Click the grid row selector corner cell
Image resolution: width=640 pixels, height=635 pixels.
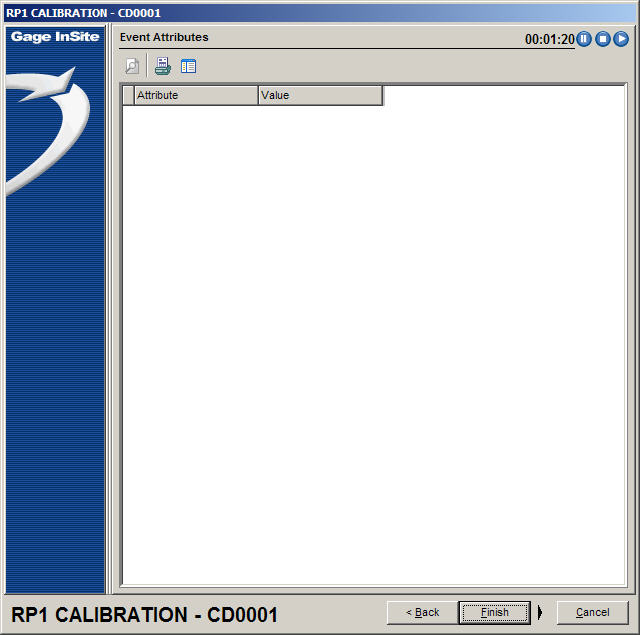128,95
